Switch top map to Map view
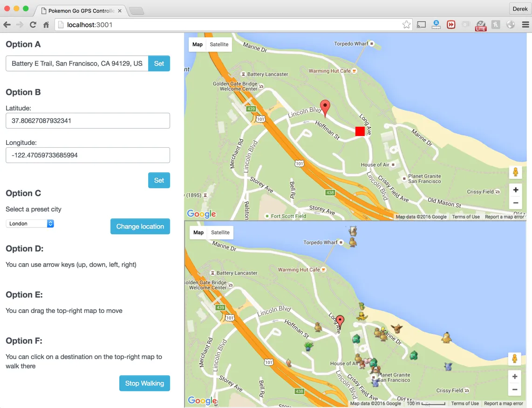 tap(198, 44)
